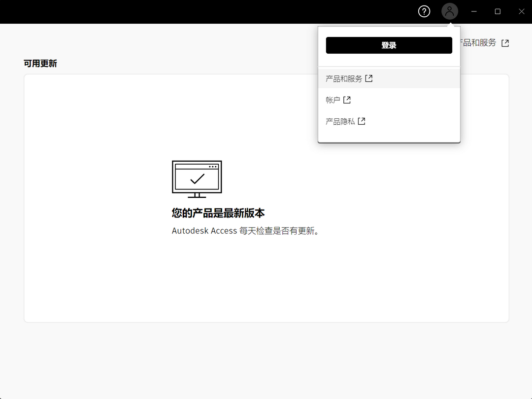This screenshot has width=532, height=399.
Task: Close the Autodesk Access window
Action: (x=521, y=11)
